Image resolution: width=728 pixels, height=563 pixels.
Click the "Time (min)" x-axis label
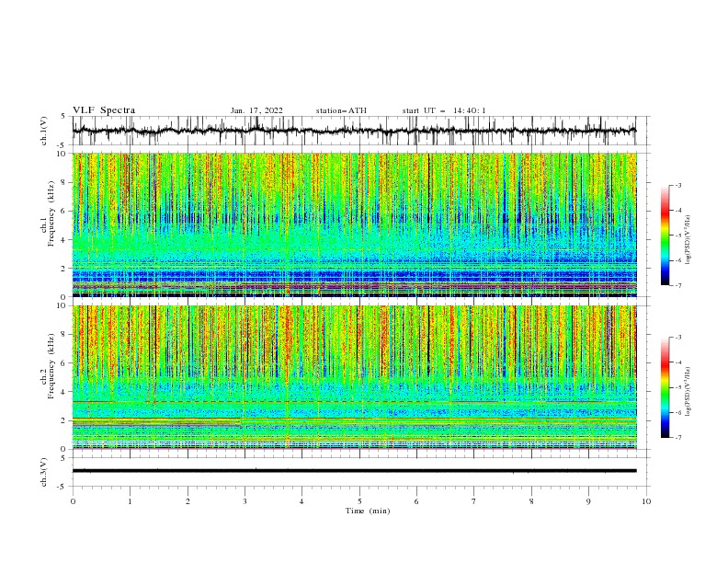[368, 511]
